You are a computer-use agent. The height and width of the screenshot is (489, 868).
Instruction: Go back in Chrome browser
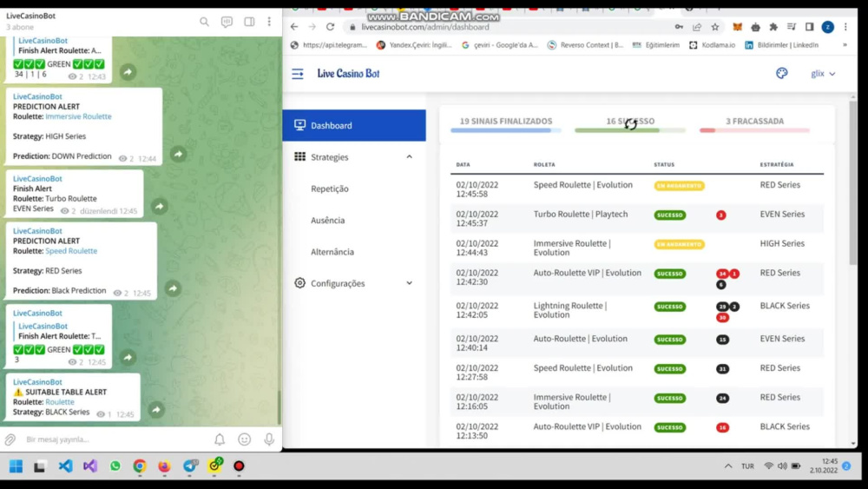click(x=294, y=27)
